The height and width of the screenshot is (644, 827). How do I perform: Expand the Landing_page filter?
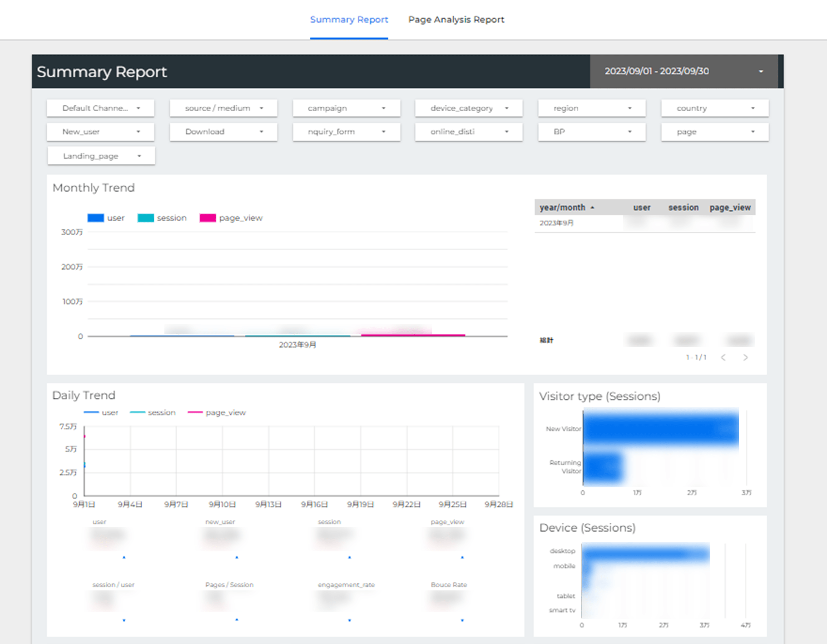[x=101, y=156]
